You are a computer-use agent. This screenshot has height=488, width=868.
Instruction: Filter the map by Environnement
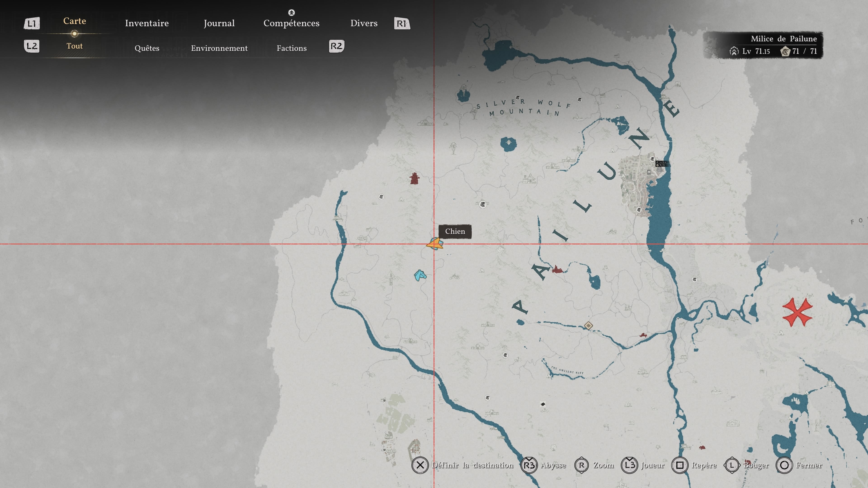pos(219,48)
